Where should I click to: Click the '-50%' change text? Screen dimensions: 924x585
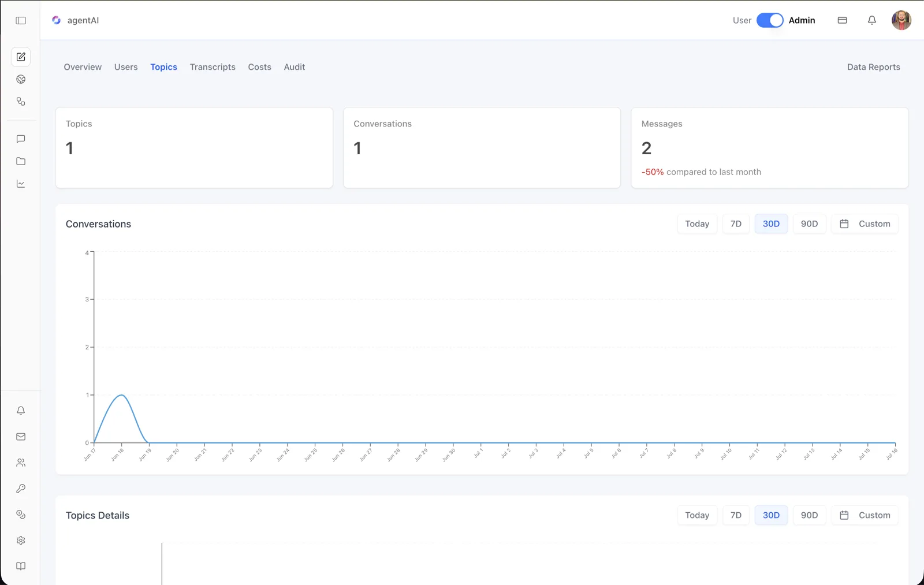(x=653, y=172)
